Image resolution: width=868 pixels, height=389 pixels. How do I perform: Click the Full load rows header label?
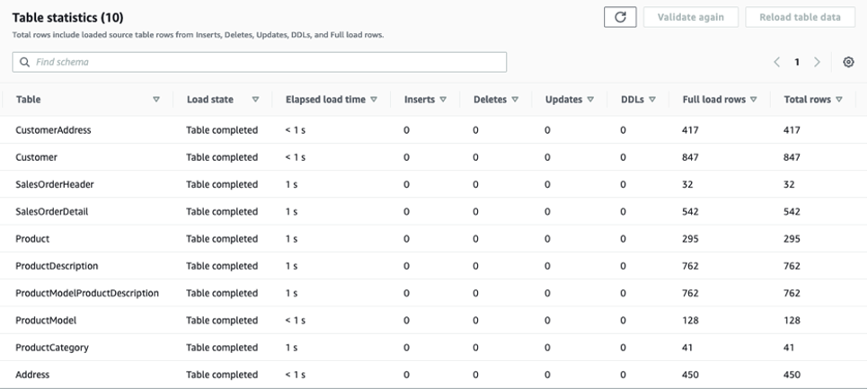click(x=714, y=100)
